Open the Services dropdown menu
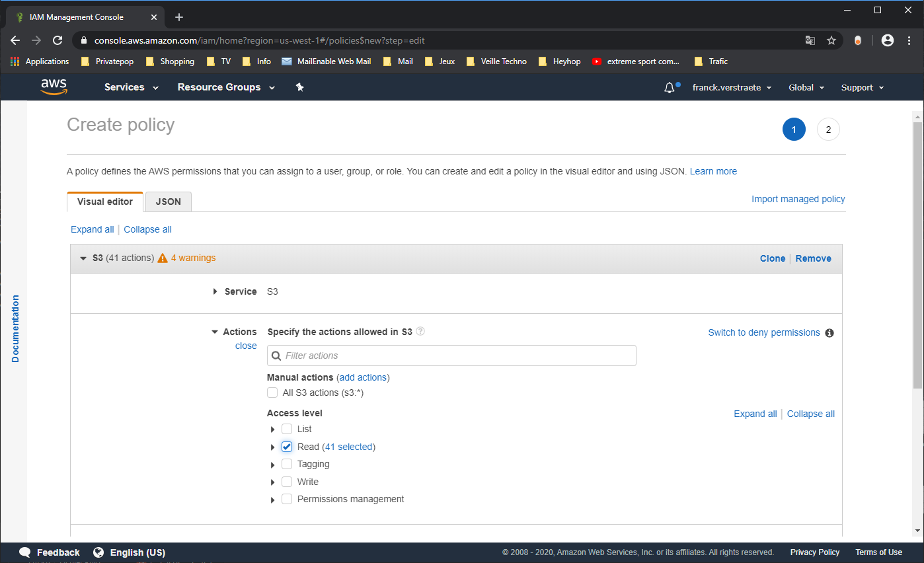 click(x=132, y=87)
